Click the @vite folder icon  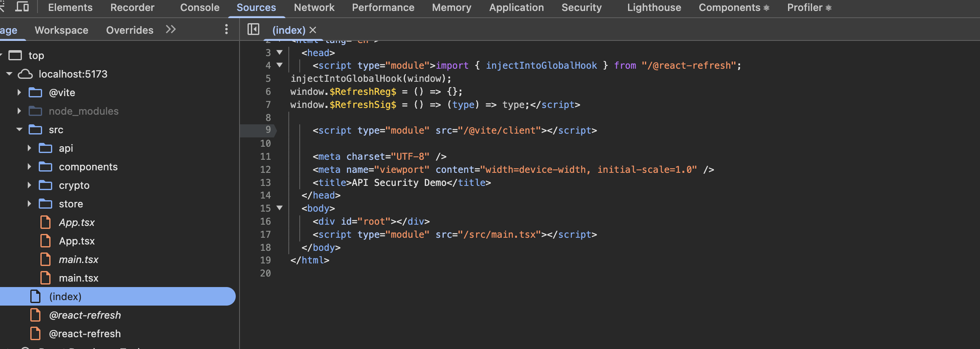click(35, 92)
